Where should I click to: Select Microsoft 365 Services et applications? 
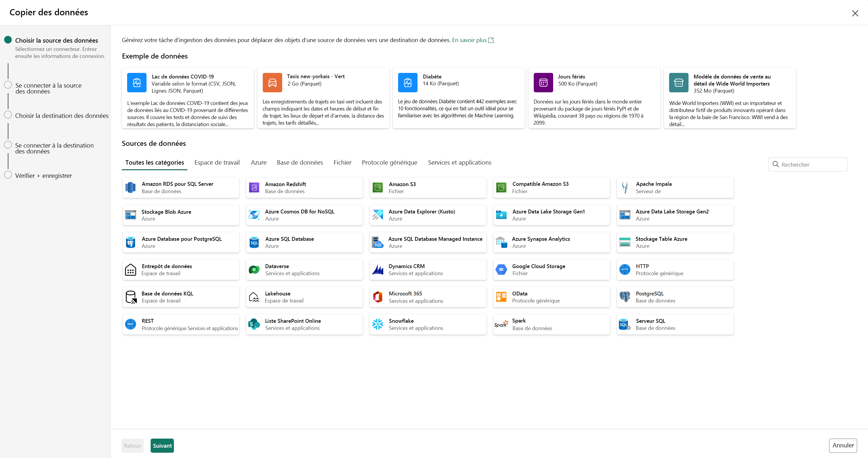pos(428,297)
